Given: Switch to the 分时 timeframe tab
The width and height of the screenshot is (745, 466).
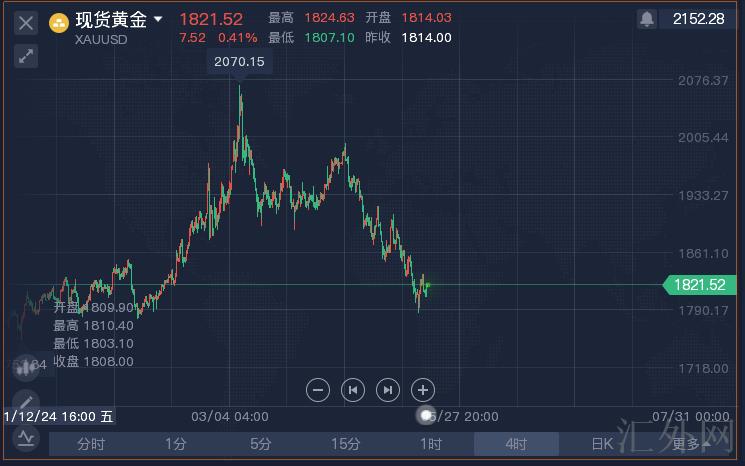Looking at the screenshot, I should coord(91,444).
